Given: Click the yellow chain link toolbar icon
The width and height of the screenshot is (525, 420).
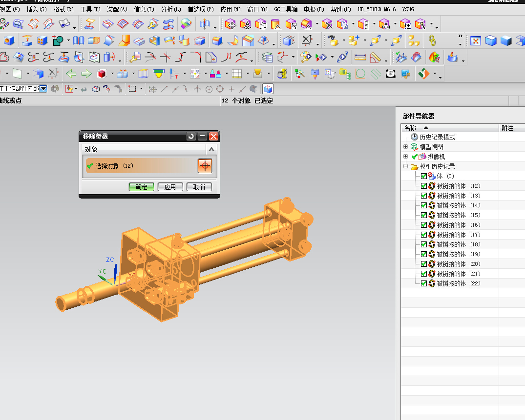Looking at the screenshot, I should coord(432,41).
